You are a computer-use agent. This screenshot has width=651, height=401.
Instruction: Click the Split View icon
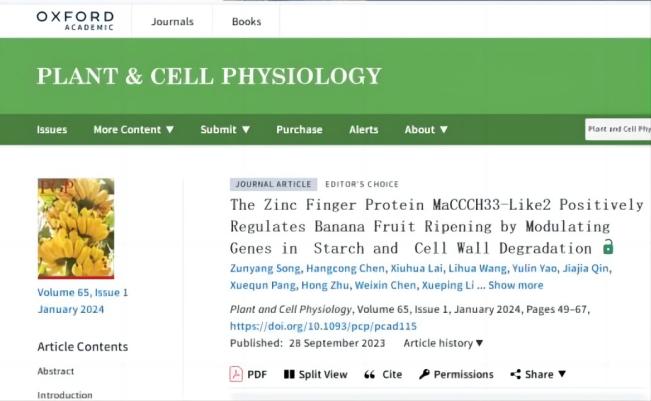click(x=289, y=374)
